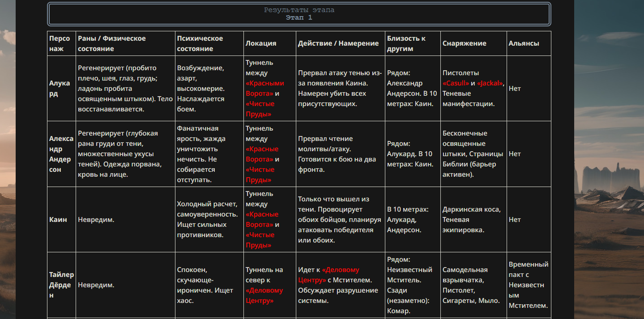This screenshot has width=644, height=319.
Task: Click Anderson's alliances cell «Нет»
Action: click(529, 154)
